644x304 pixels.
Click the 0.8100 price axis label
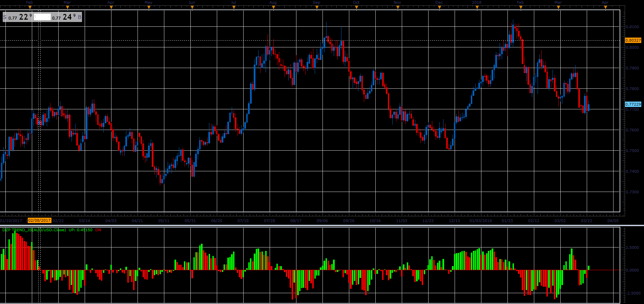click(x=632, y=26)
